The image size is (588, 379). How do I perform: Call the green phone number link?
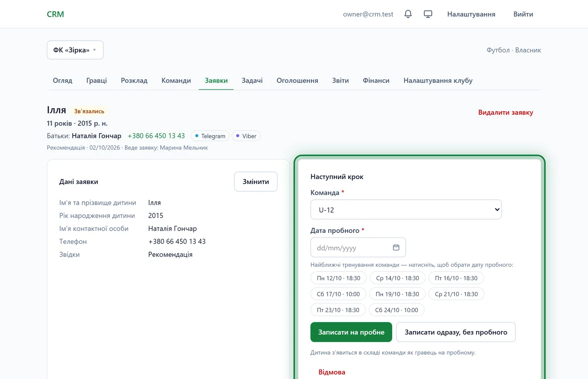[x=156, y=136]
